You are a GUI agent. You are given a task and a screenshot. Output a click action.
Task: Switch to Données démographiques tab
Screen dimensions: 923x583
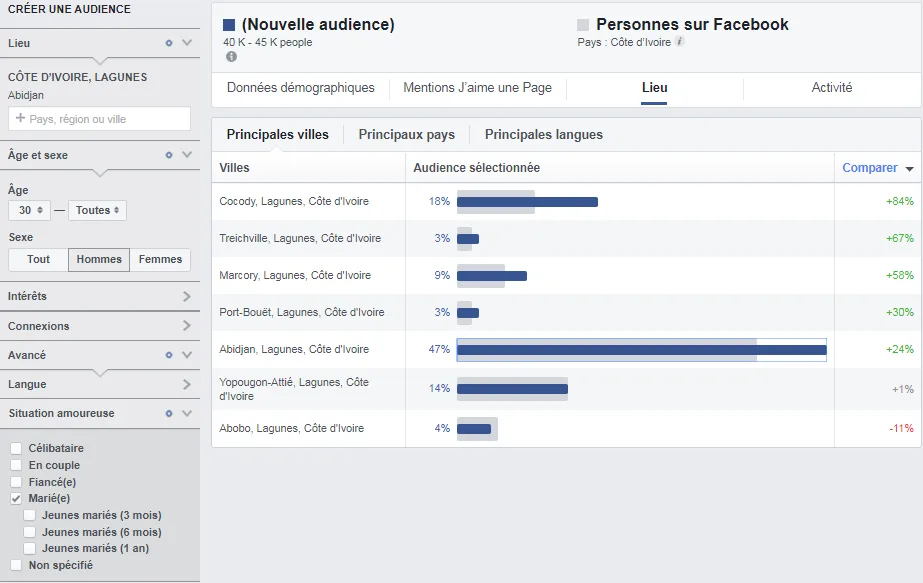point(300,88)
